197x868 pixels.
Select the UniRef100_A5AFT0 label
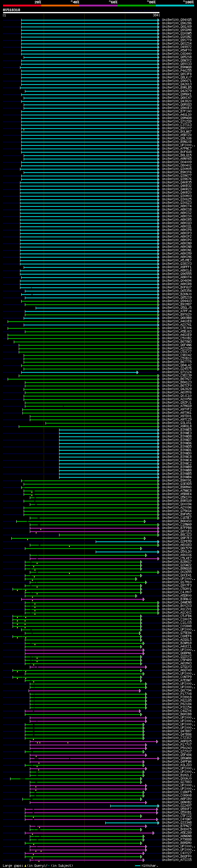[x=177, y=50]
